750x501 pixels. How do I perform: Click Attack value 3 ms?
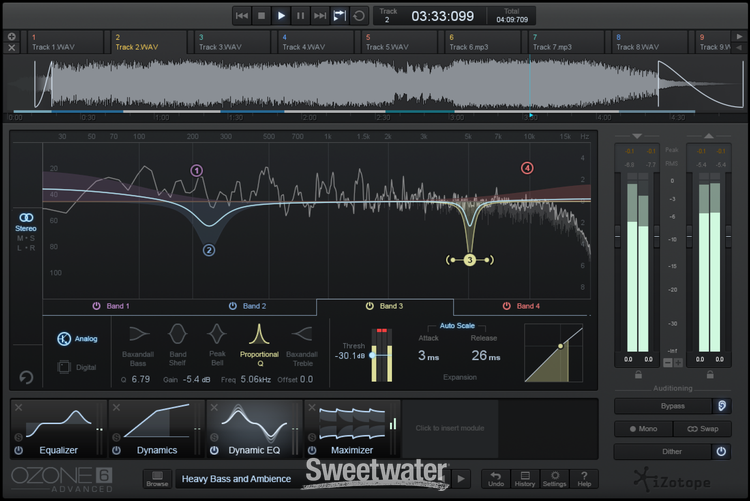coord(428,356)
